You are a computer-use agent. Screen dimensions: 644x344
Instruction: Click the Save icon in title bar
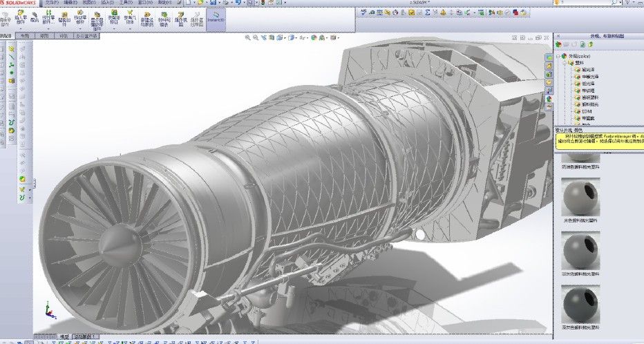(x=212, y=3)
